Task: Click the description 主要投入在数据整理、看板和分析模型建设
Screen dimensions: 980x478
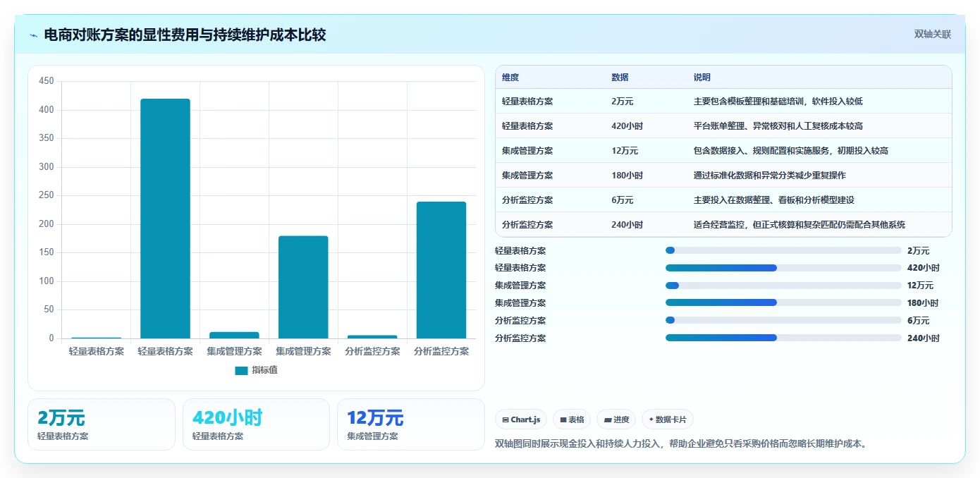Action: [x=774, y=200]
